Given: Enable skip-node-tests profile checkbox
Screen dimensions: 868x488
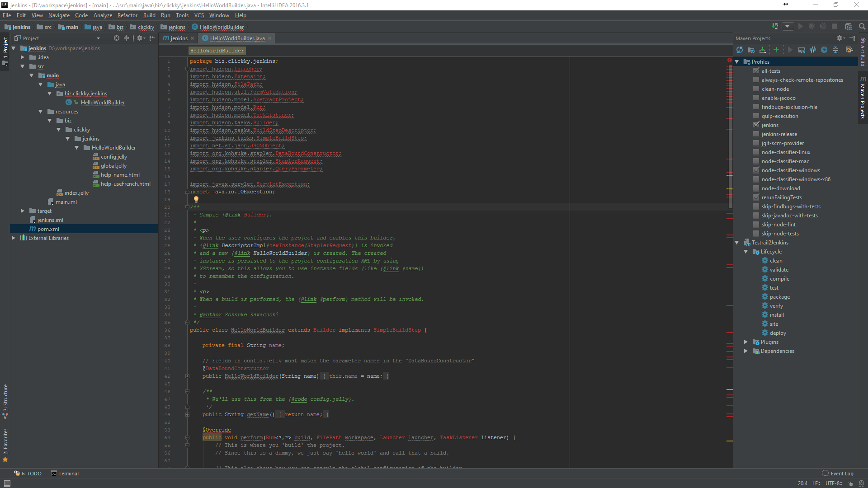Looking at the screenshot, I should (x=756, y=234).
